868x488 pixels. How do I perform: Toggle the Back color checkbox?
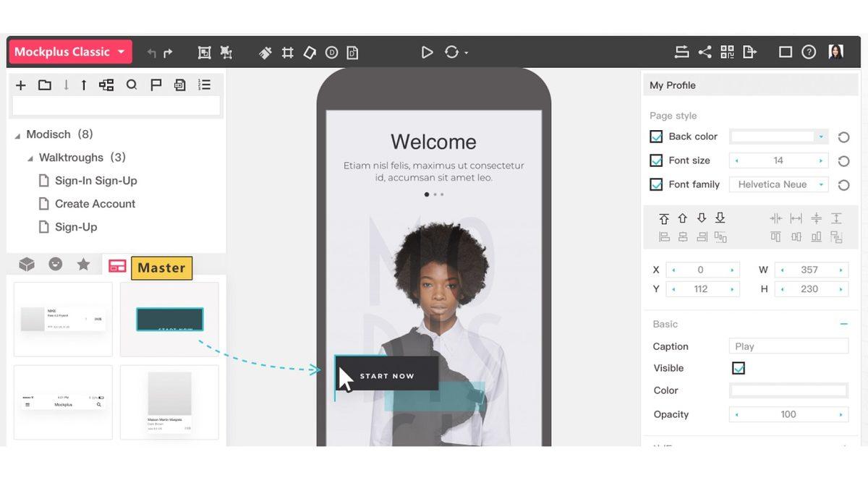point(656,136)
